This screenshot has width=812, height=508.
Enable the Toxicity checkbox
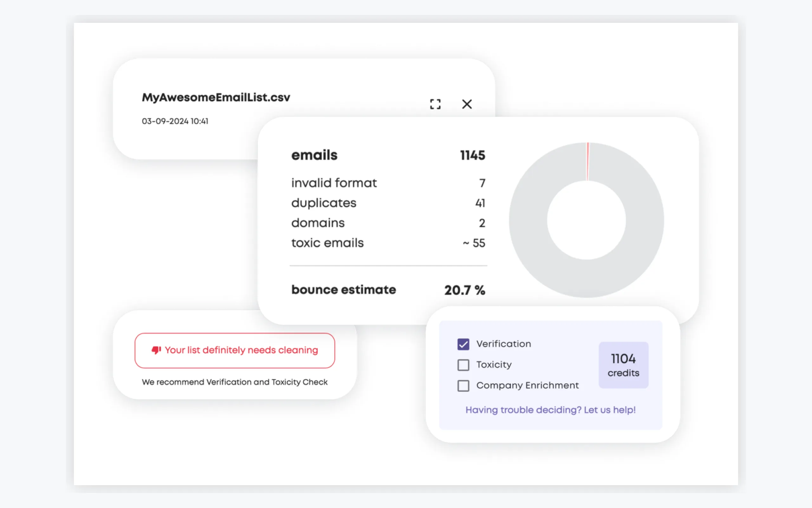coord(463,365)
